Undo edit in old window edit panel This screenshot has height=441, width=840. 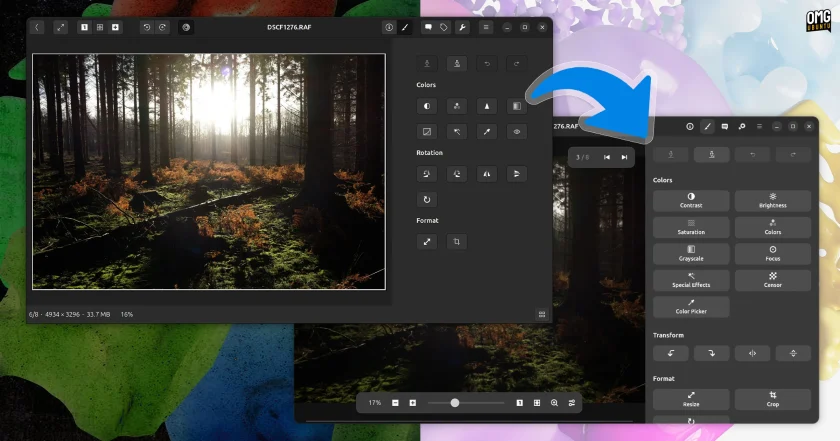click(x=487, y=64)
